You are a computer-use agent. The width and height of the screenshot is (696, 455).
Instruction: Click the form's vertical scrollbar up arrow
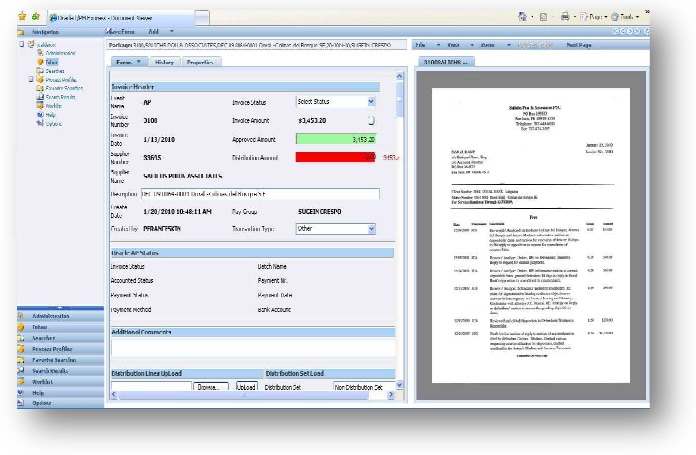(399, 76)
